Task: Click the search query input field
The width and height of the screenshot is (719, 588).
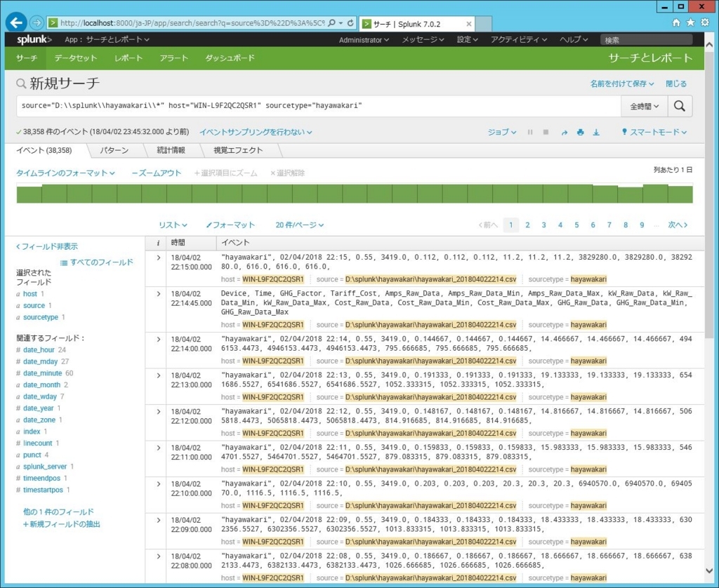Action: pyautogui.click(x=319, y=107)
